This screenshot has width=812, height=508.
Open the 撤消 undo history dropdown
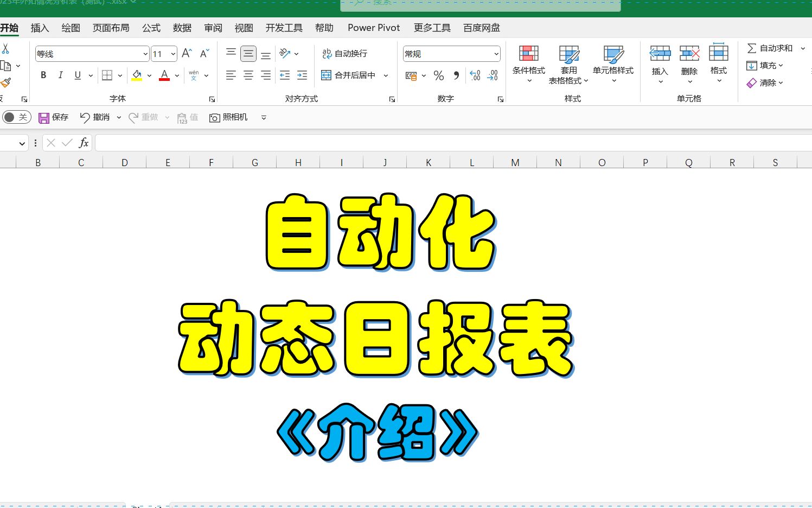(x=119, y=117)
